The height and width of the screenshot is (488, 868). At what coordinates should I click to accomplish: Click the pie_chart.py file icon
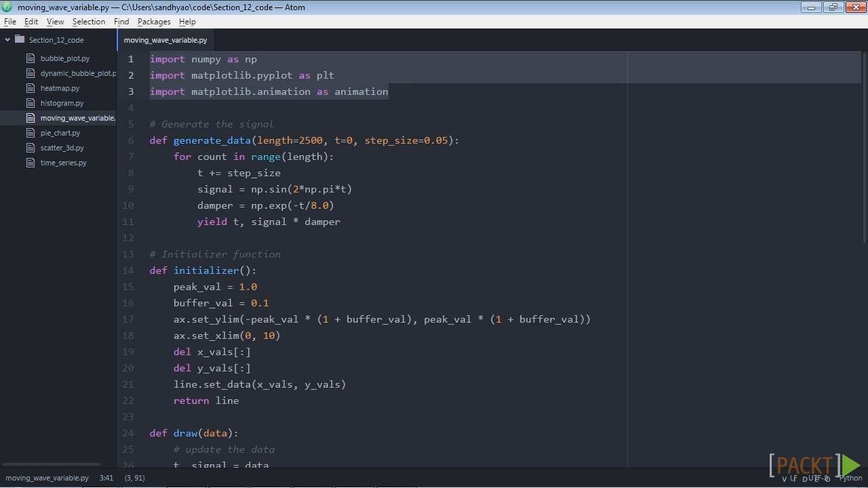(x=31, y=133)
